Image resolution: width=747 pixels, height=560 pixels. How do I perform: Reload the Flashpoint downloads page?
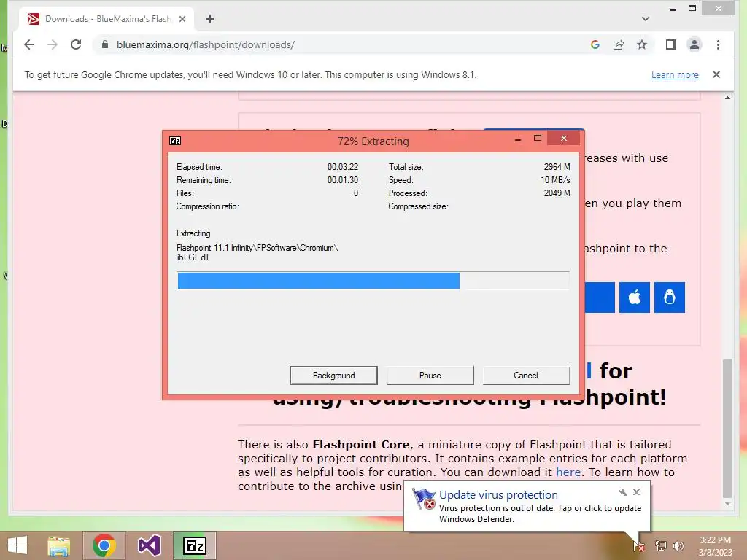(x=76, y=44)
